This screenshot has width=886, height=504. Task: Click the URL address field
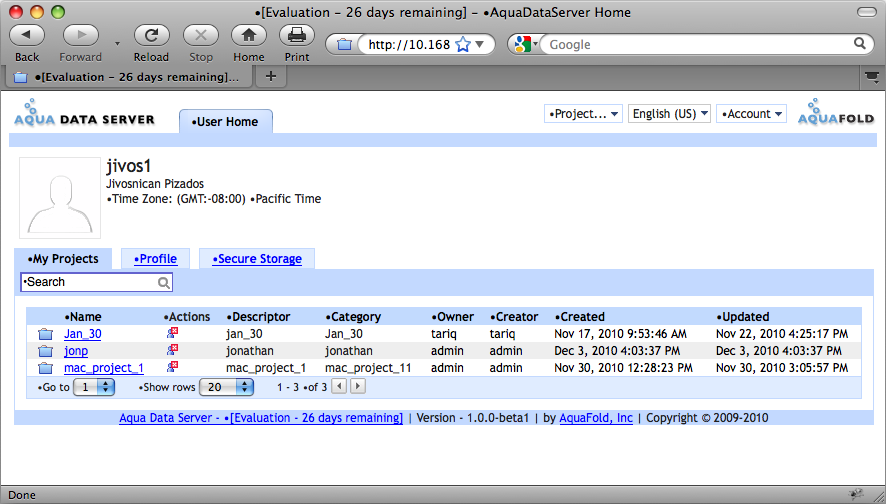coord(409,44)
